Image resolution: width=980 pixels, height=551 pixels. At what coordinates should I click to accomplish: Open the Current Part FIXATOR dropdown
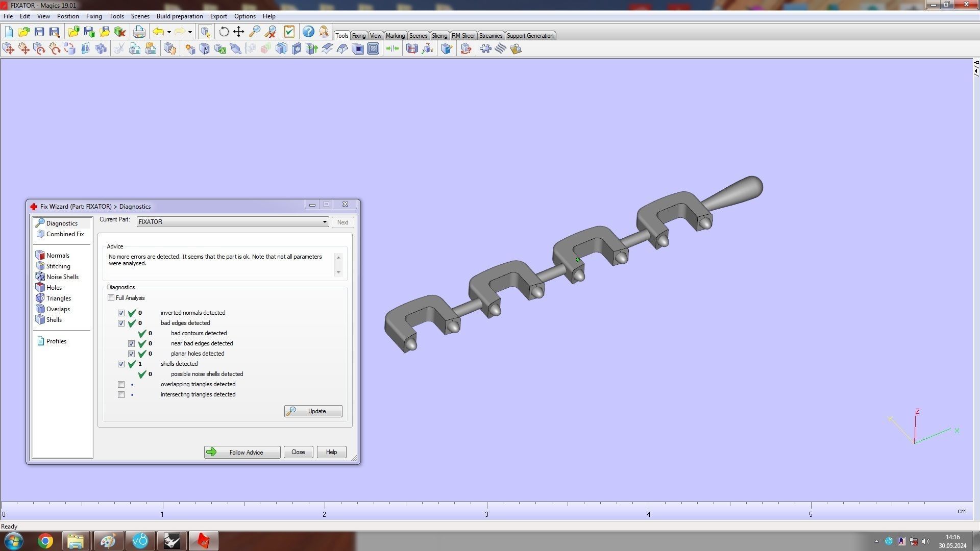click(x=324, y=222)
